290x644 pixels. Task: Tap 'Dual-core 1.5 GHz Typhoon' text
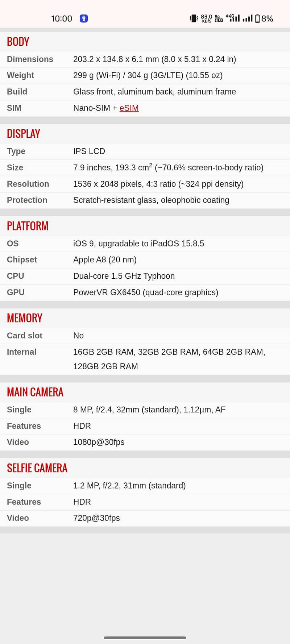124,276
